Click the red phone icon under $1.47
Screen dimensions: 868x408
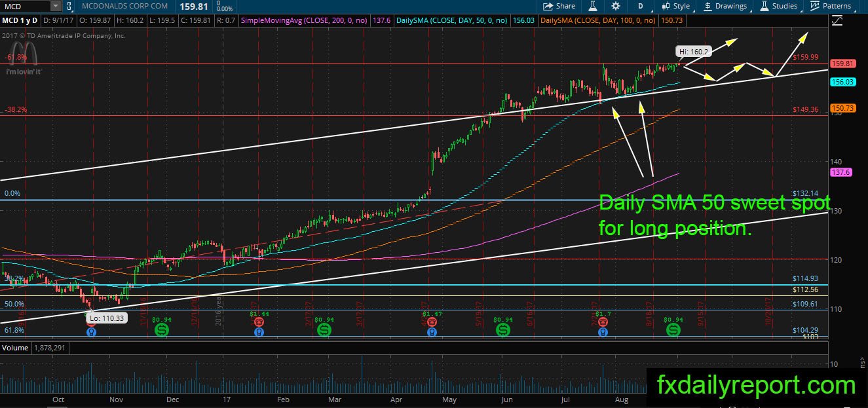[x=431, y=322]
